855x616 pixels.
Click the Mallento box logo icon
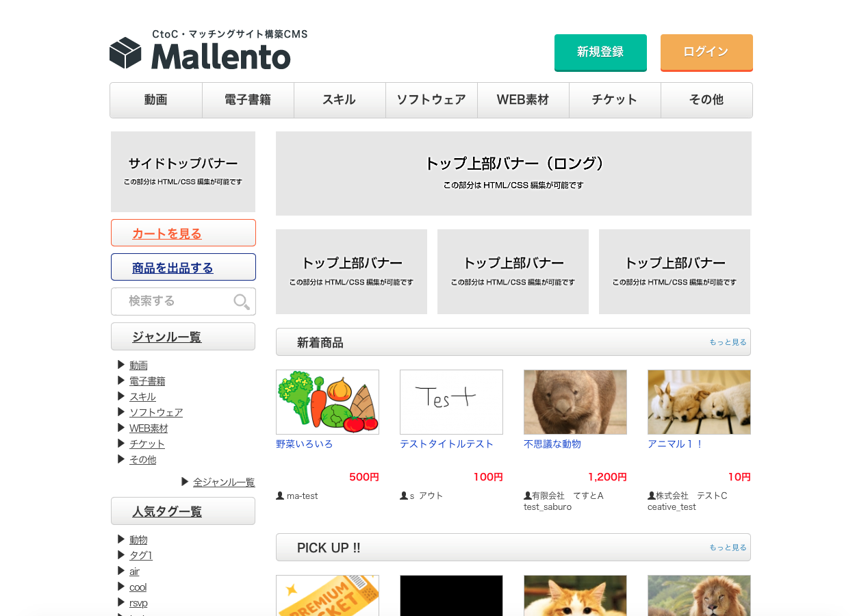(x=125, y=53)
